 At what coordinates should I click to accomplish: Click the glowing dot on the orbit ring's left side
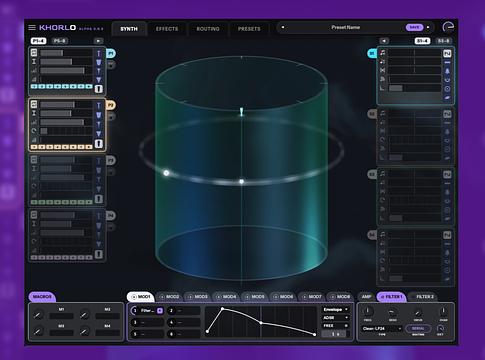[x=166, y=173]
